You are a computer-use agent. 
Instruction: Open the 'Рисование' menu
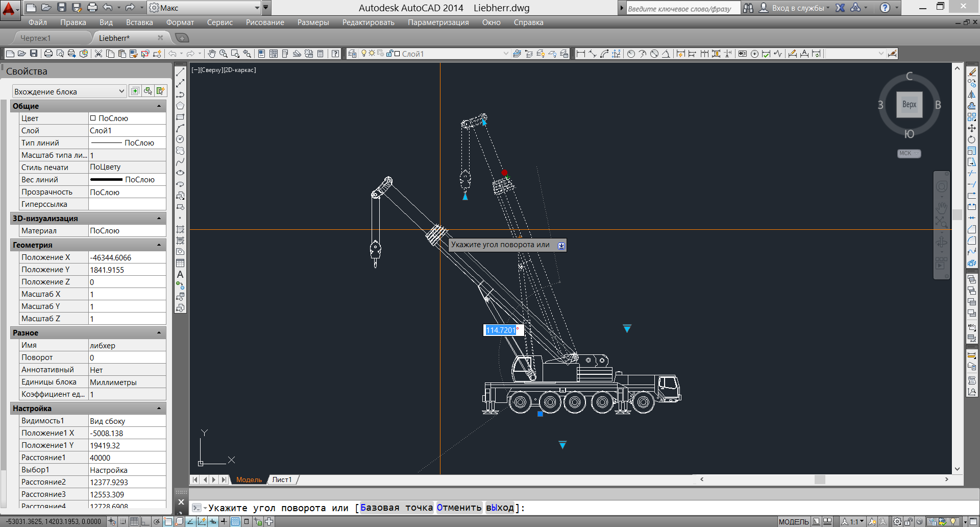265,22
